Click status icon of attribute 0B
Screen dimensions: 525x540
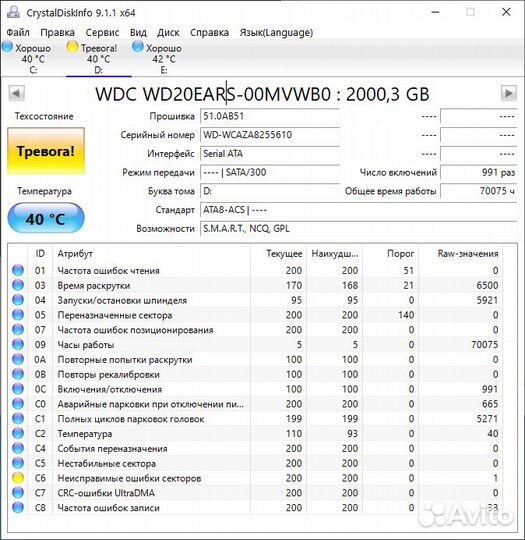pos(18,374)
